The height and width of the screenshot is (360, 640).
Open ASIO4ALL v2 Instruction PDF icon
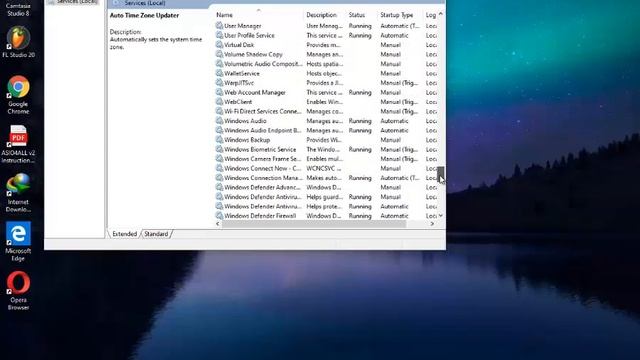pyautogui.click(x=18, y=144)
